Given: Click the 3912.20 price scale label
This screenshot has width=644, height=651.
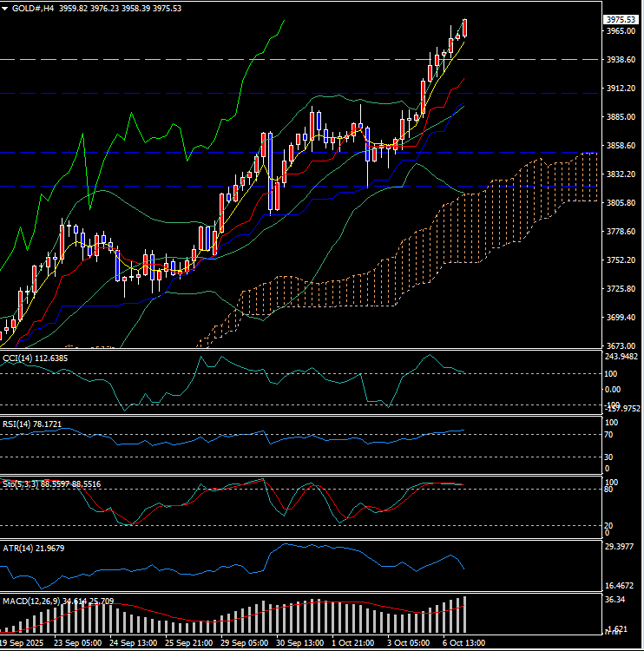Looking at the screenshot, I should pos(621,89).
